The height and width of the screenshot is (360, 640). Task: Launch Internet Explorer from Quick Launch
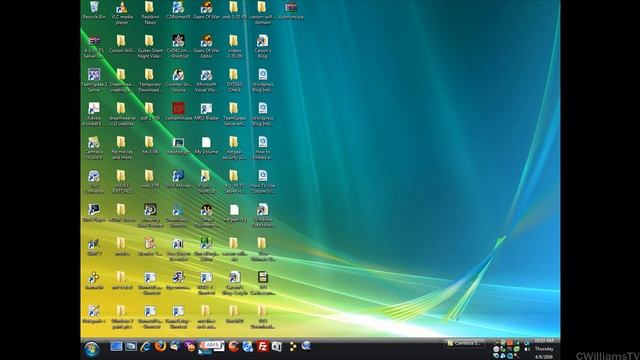click(145, 347)
